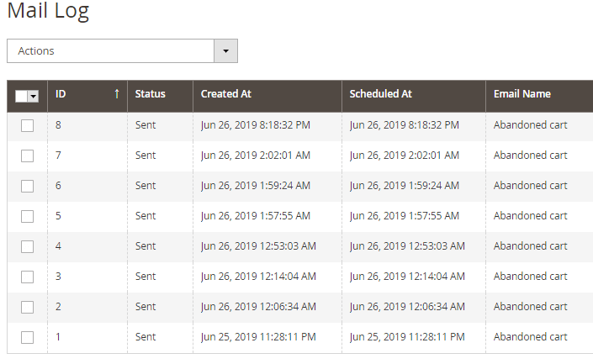
Task: Sort by the Created At column header
Action: 226,94
